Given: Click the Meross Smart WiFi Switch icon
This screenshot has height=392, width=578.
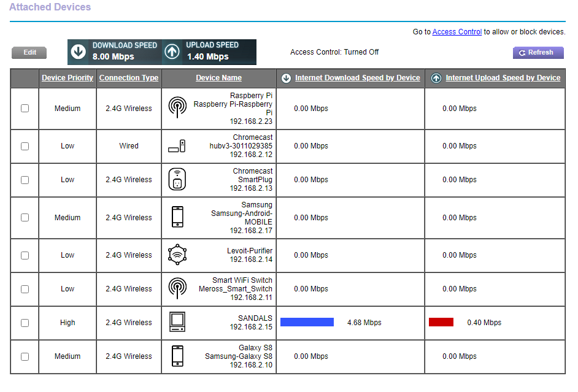Looking at the screenshot, I should pyautogui.click(x=177, y=289).
